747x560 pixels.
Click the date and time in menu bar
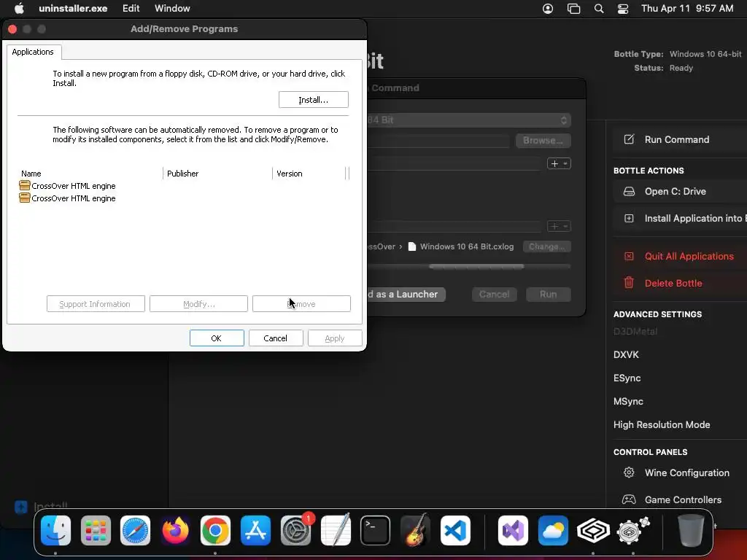click(687, 8)
